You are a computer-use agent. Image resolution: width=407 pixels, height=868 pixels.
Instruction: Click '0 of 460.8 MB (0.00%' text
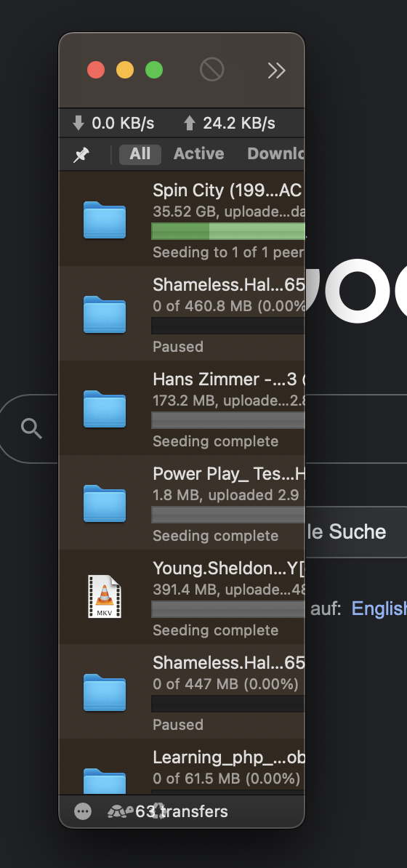click(x=228, y=305)
